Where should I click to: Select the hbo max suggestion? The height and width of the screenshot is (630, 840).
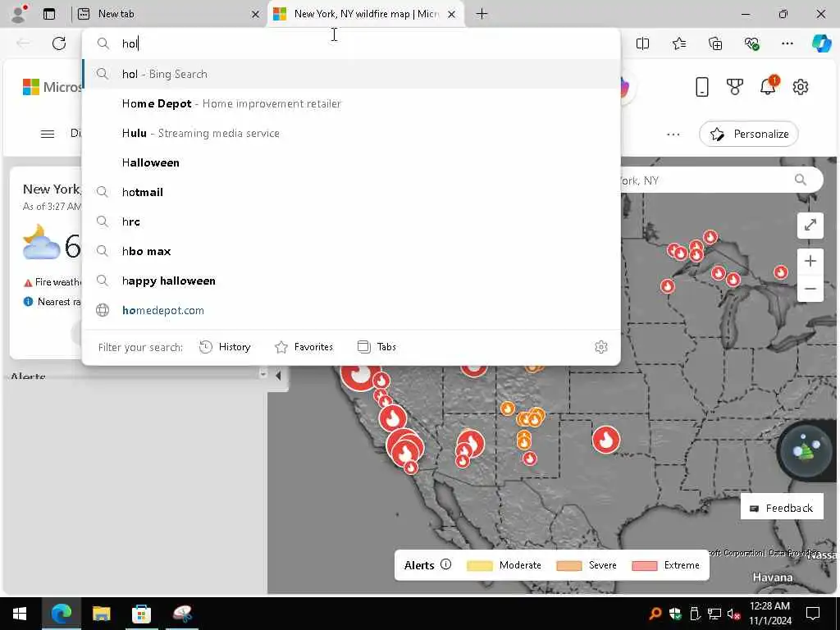pyautogui.click(x=351, y=251)
